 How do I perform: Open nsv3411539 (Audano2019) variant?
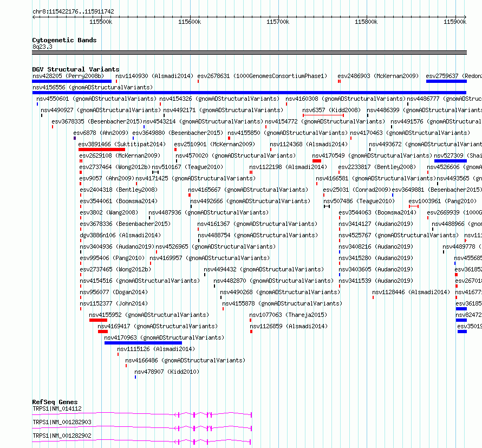[x=376, y=281]
